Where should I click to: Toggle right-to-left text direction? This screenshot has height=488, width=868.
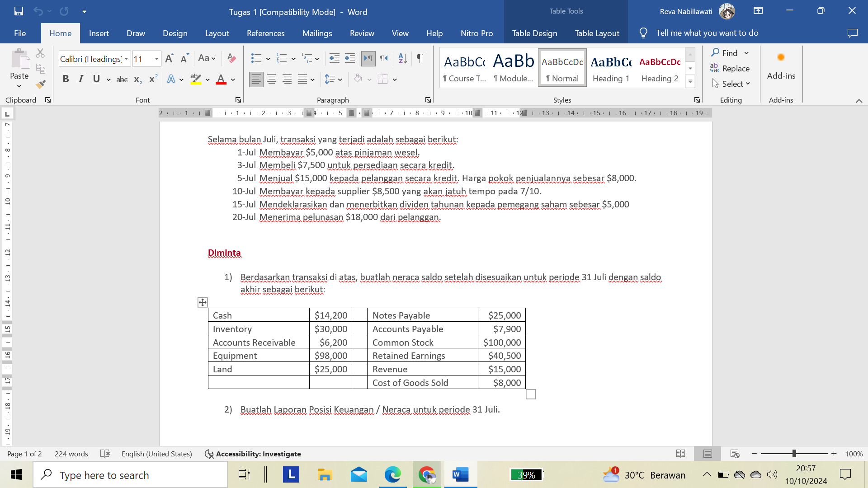[384, 59]
